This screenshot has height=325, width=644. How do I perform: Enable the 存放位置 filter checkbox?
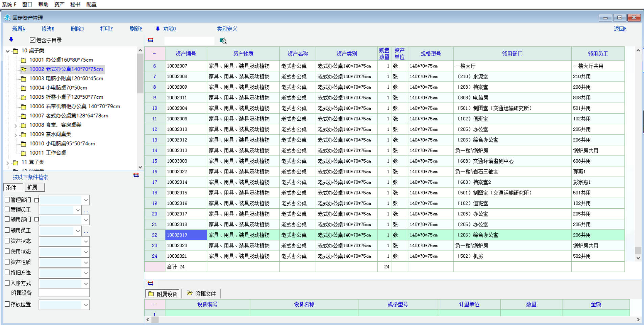[7, 304]
